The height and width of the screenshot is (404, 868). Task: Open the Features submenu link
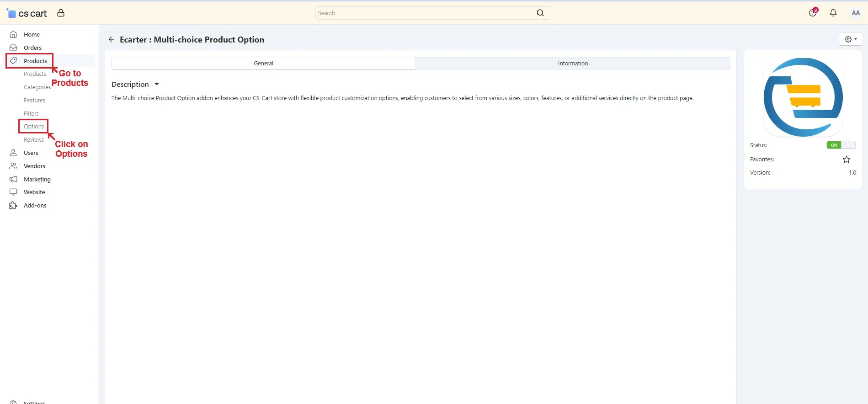click(x=34, y=100)
